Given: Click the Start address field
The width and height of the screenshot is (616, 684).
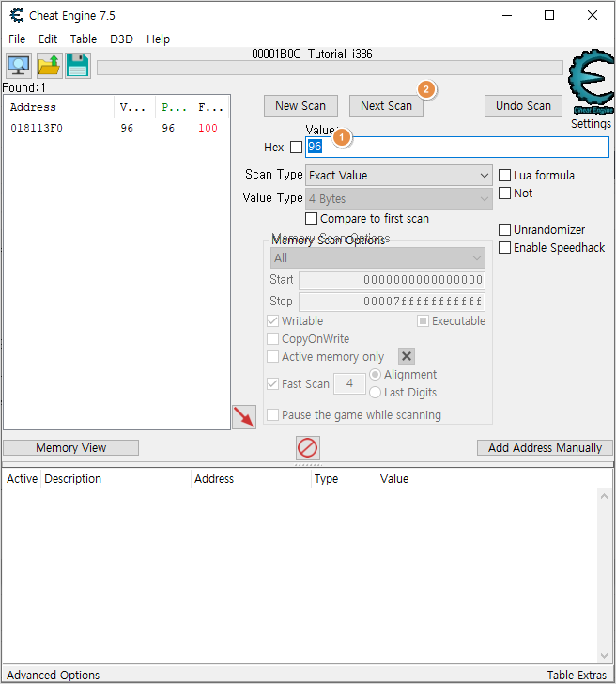Looking at the screenshot, I should pyautogui.click(x=392, y=280).
